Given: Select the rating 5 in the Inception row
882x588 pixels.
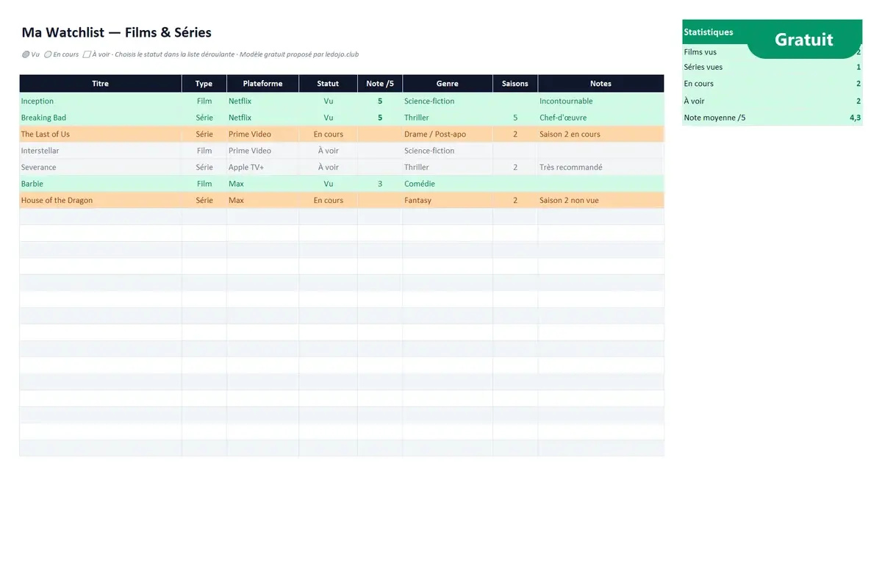Looking at the screenshot, I should click(x=380, y=101).
